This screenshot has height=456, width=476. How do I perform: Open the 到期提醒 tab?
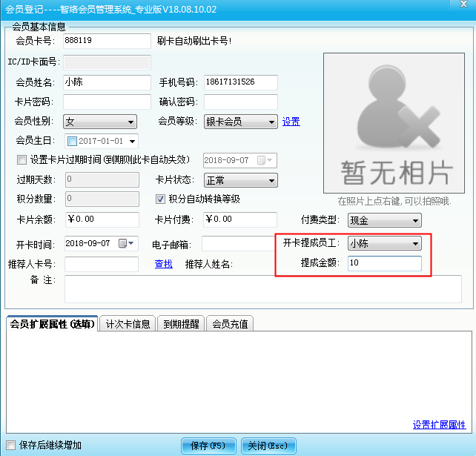pos(181,323)
